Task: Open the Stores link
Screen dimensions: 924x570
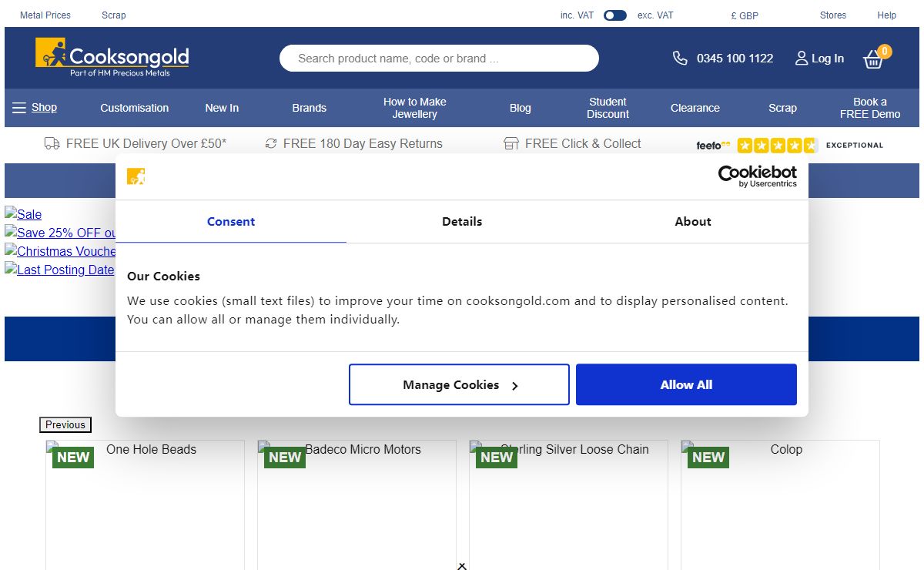Action: point(833,15)
